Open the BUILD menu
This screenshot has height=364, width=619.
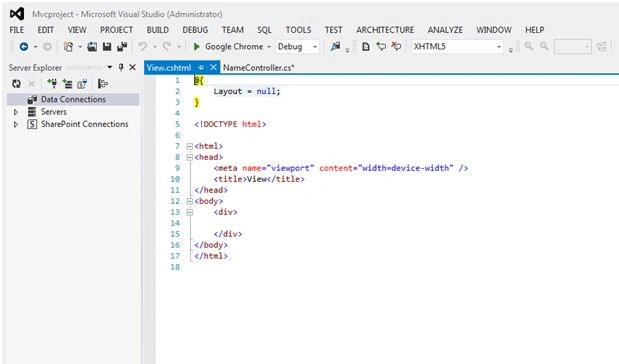point(158,30)
